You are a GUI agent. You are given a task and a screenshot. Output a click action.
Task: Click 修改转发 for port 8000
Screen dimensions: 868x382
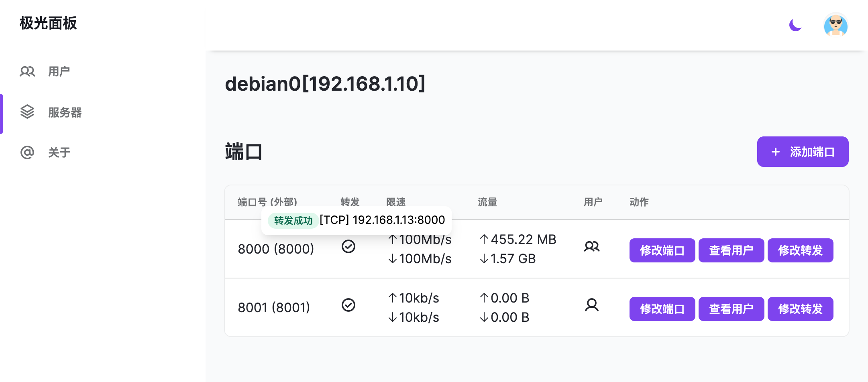click(800, 250)
